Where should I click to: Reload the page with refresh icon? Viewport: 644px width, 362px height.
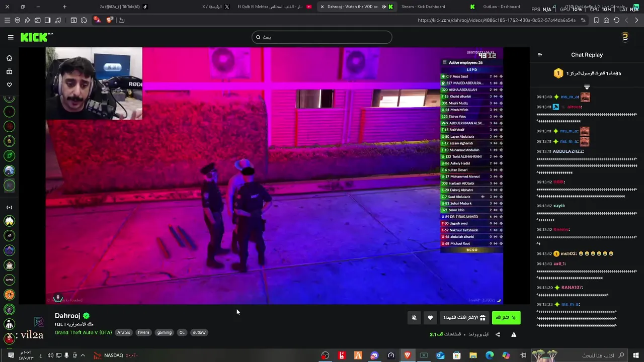[x=616, y=20]
